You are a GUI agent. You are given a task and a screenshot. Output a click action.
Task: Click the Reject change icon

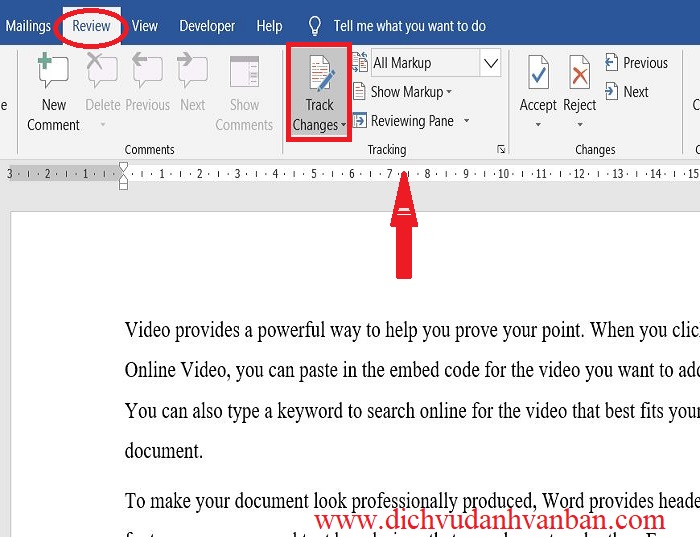click(579, 72)
